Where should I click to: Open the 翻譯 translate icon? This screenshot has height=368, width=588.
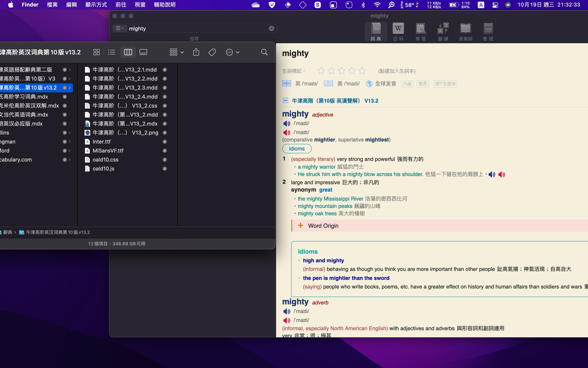point(443,32)
